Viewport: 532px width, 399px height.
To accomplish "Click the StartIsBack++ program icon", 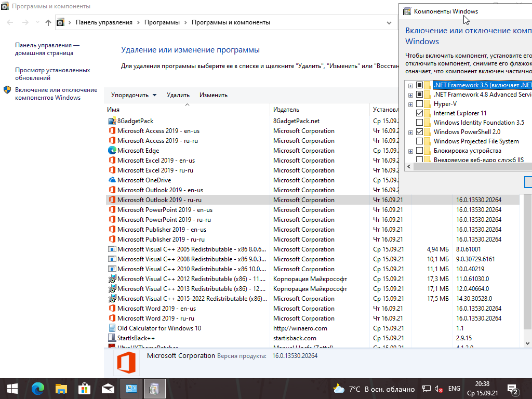I will tap(112, 338).
